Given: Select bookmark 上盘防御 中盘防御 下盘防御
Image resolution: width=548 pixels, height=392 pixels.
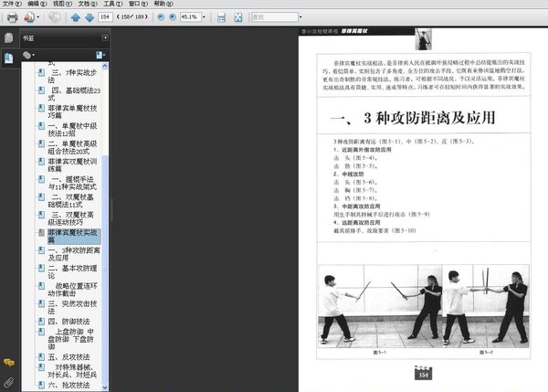Looking at the screenshot, I should [x=70, y=339].
